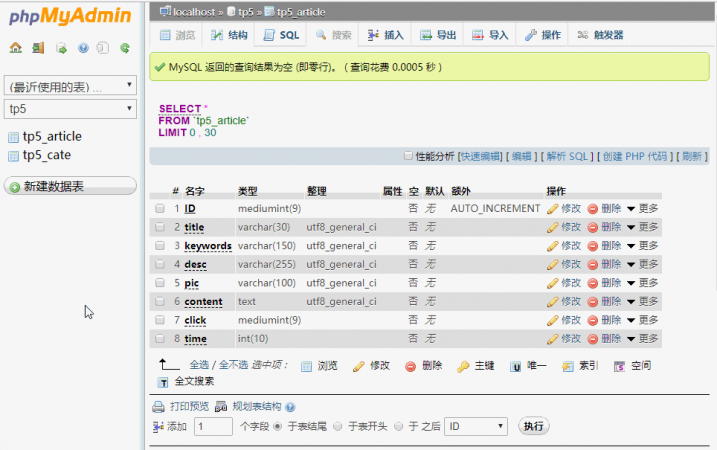Click red delete icon for title row
The height and width of the screenshot is (450, 717).
click(x=593, y=228)
